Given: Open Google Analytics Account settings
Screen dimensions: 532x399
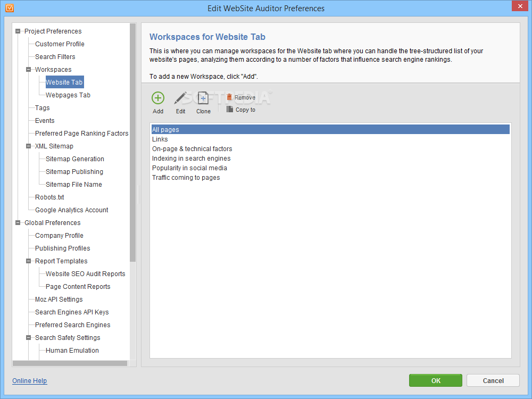Looking at the screenshot, I should coord(72,210).
